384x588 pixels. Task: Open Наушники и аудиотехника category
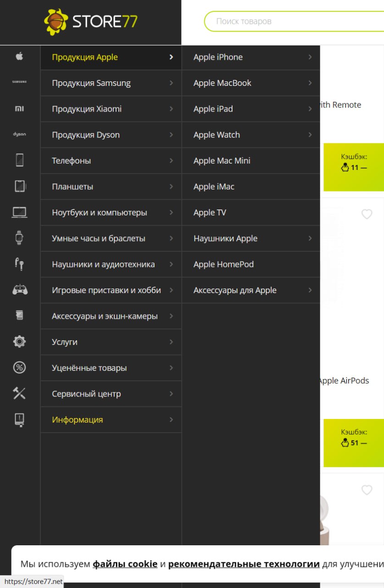click(111, 265)
